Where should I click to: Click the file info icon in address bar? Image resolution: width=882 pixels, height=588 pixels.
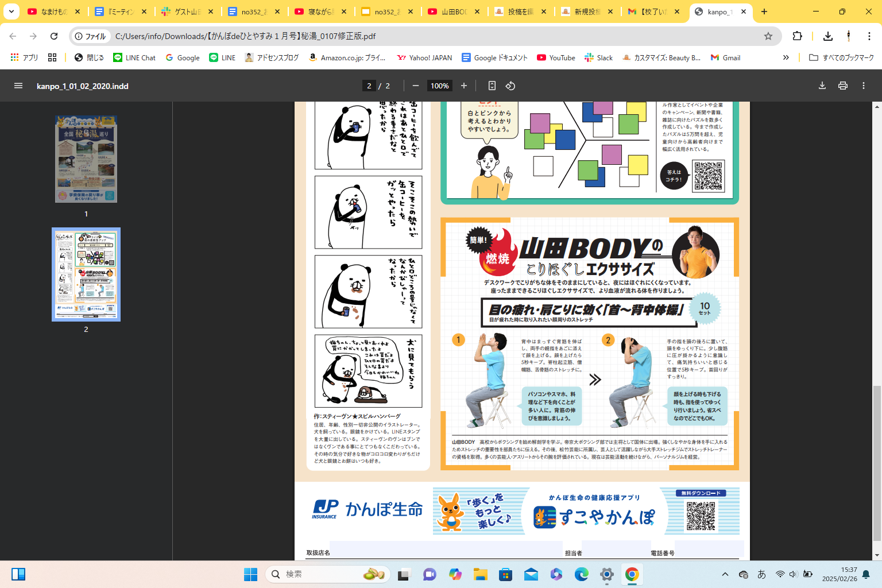point(91,36)
